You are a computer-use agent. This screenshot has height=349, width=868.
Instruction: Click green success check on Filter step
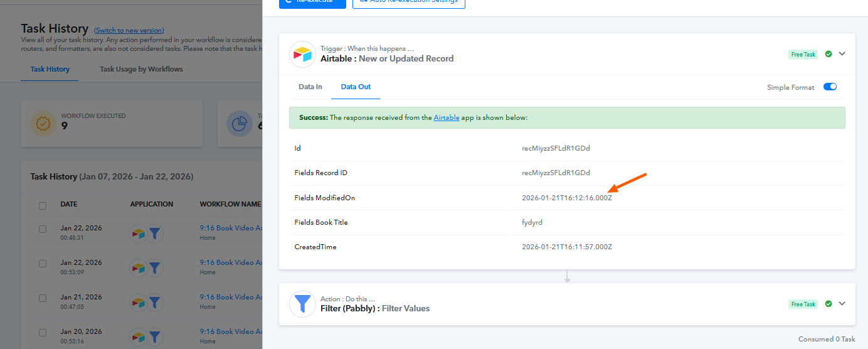(828, 304)
